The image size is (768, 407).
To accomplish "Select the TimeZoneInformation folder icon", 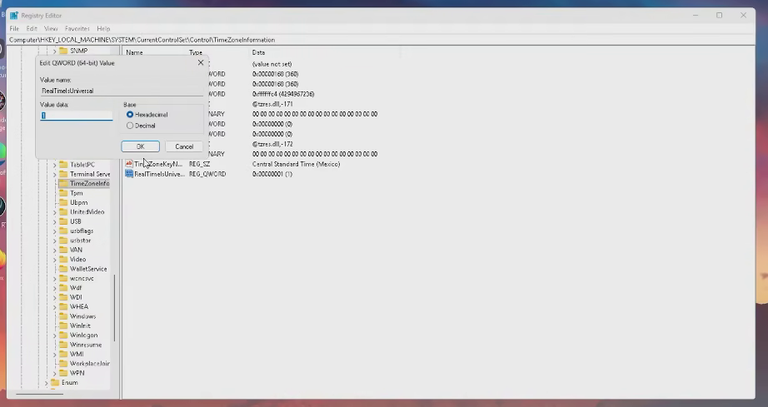I will 64,184.
